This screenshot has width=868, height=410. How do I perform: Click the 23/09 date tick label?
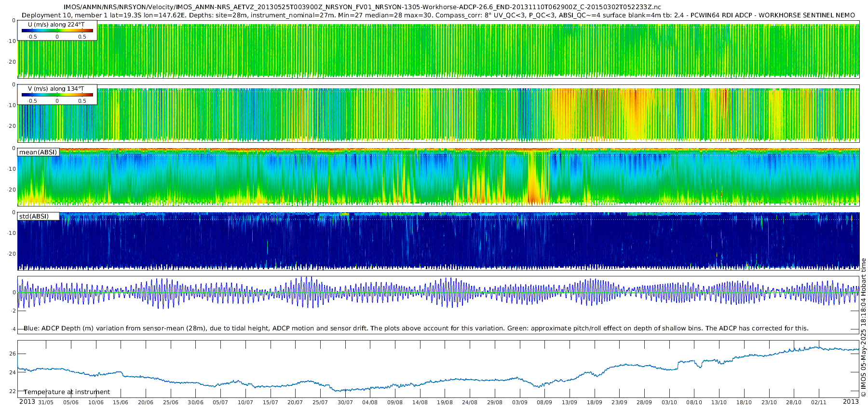620,402
